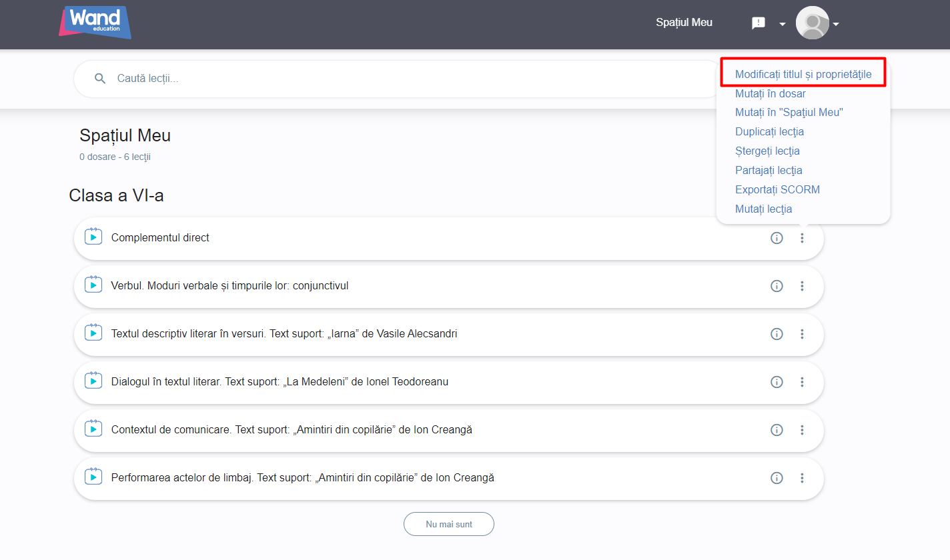The height and width of the screenshot is (560, 950).
Task: Select Exportați SCORM from the menu
Action: pos(777,189)
